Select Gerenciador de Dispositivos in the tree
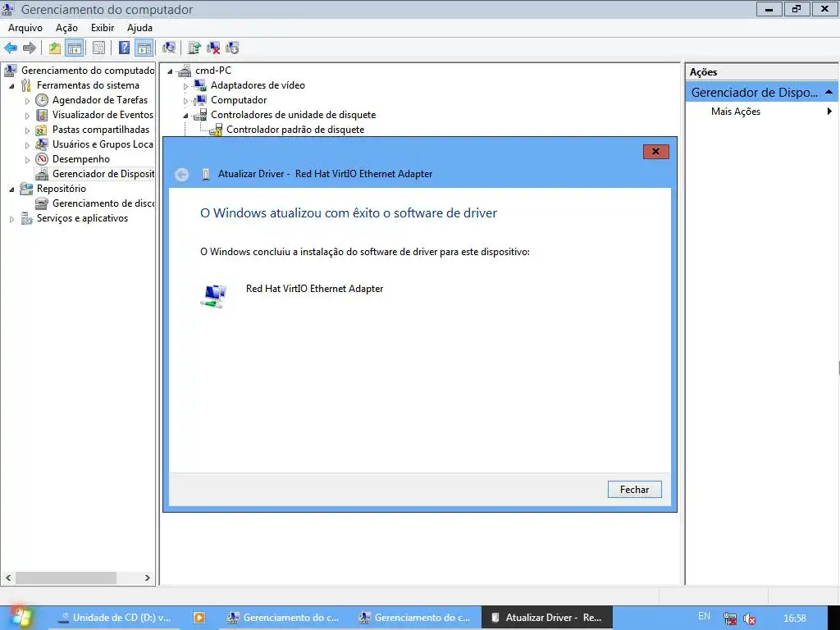The height and width of the screenshot is (630, 840). tap(103, 174)
